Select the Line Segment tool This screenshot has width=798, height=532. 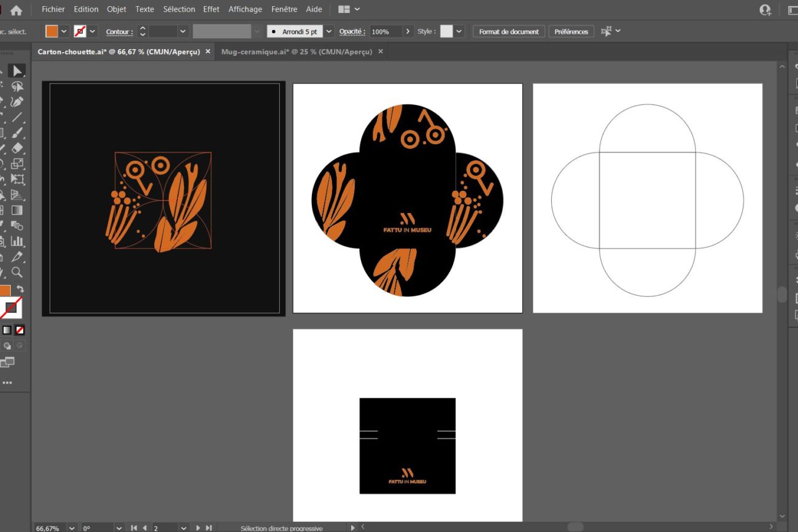point(17,117)
